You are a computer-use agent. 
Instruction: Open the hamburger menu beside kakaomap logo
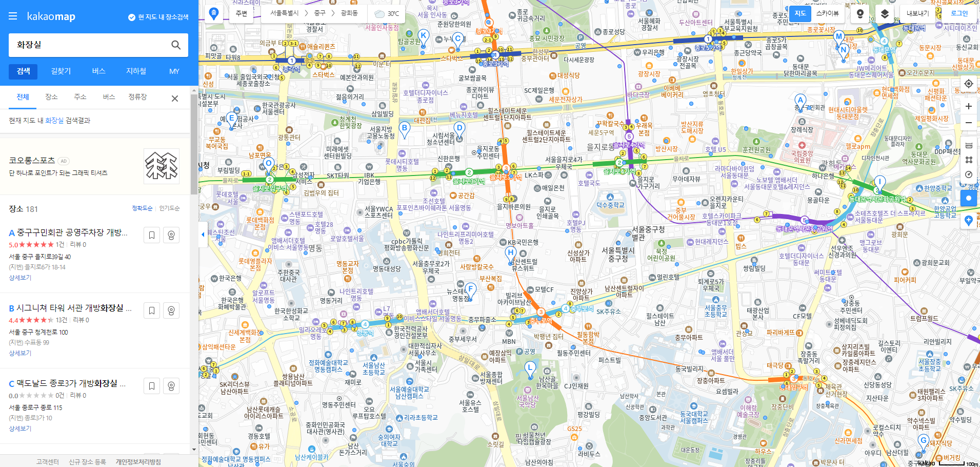tap(13, 16)
